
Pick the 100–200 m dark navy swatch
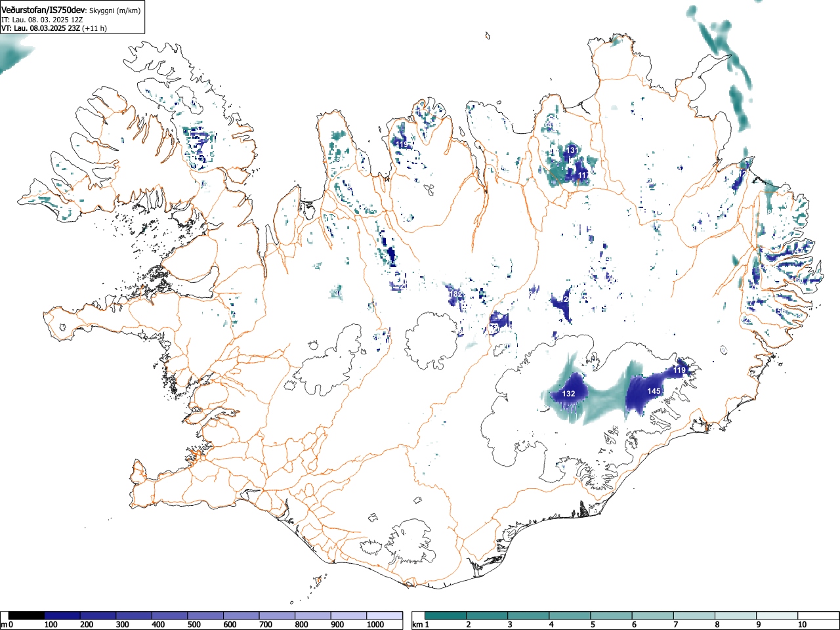pos(62,616)
